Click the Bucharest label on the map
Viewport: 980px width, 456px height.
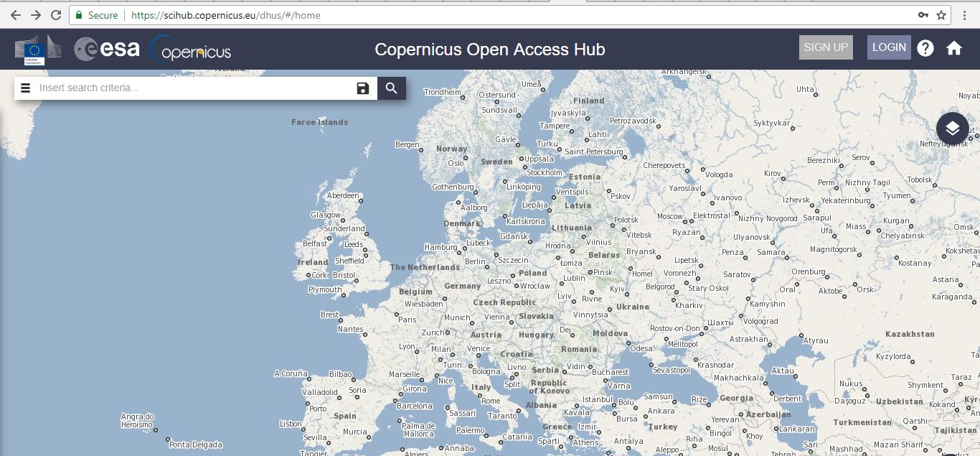[x=610, y=372]
